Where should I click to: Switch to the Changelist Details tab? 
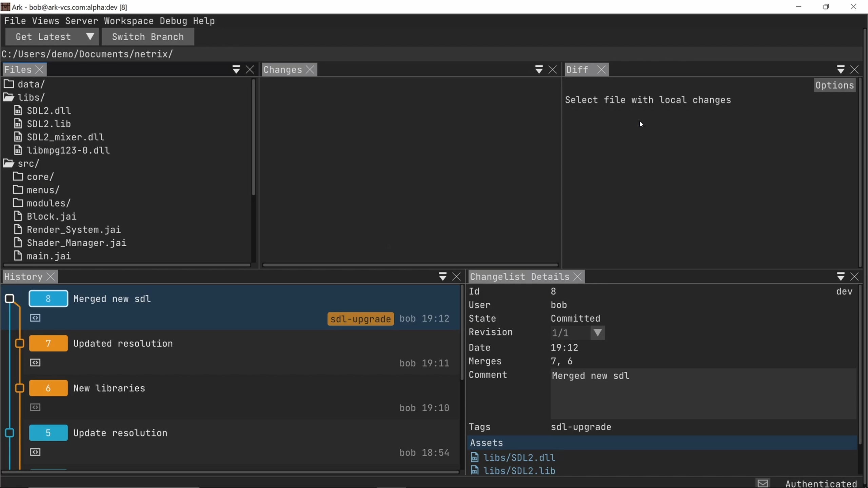point(519,277)
